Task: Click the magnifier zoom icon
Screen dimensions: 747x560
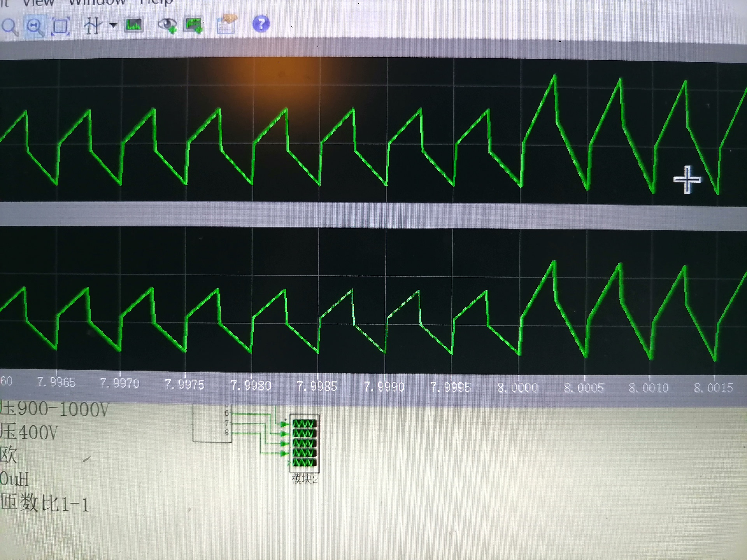Action: 10,27
